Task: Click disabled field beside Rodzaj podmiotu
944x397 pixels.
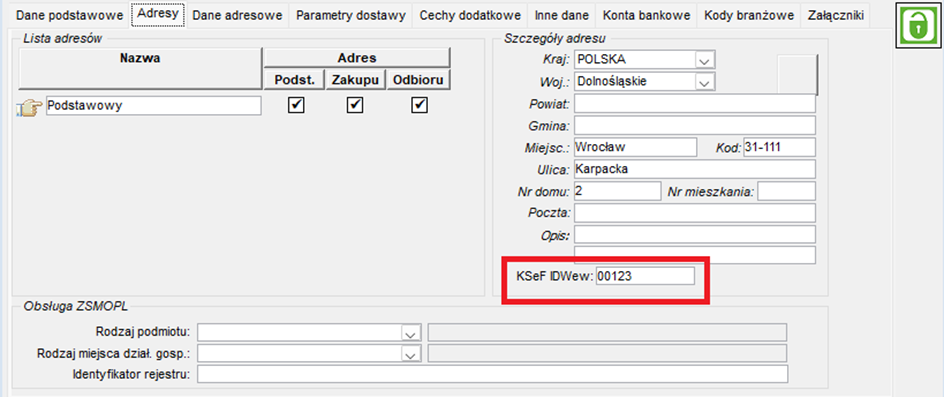Action: 607,333
